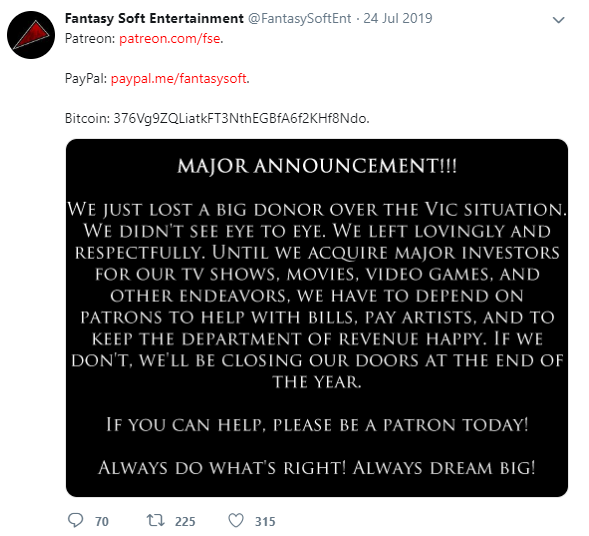589x536 pixels.
Task: Click the red triangle logo in avatar
Action: point(31,35)
